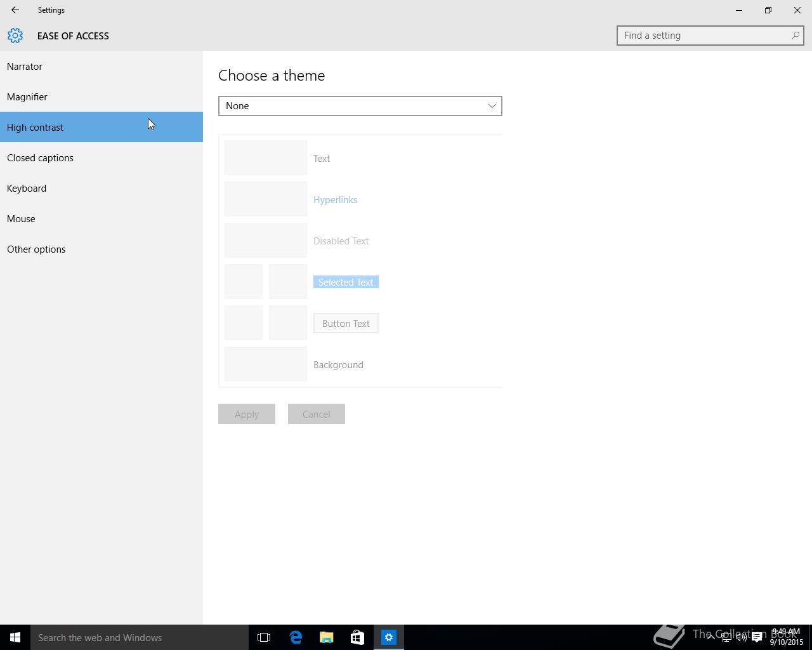Select Magnifier in the sidebar
812x650 pixels.
pyautogui.click(x=101, y=96)
